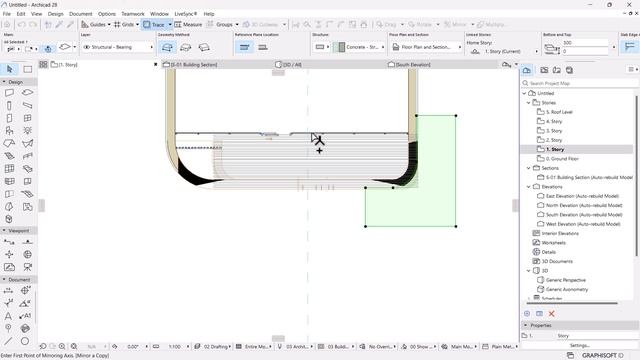Pick the Line drawing tool
640x360 pixels.
point(8,341)
